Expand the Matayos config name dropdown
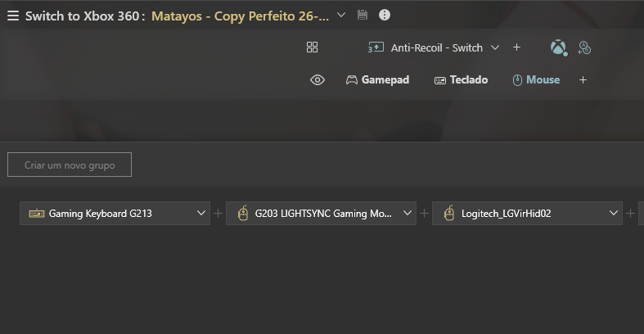The width and height of the screenshot is (644, 334). (341, 16)
